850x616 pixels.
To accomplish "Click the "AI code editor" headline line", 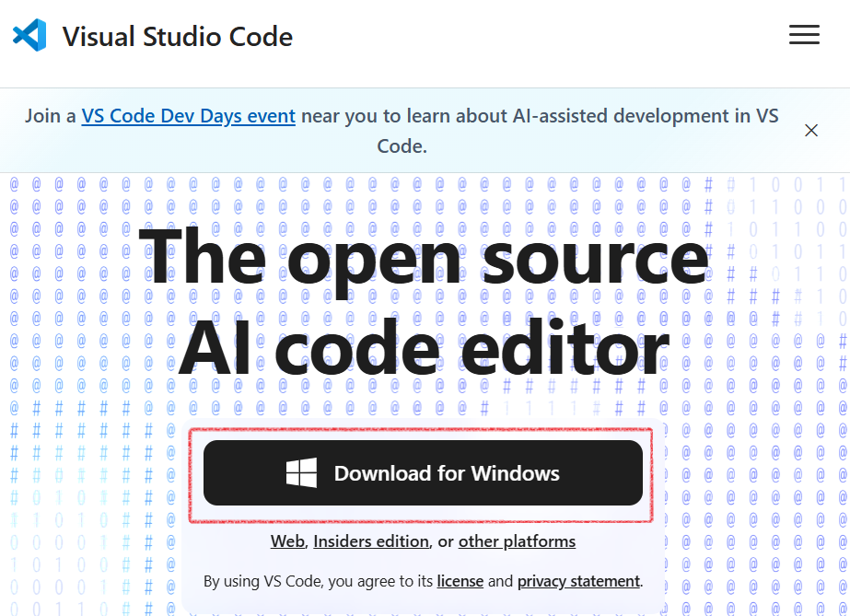I will point(424,349).
